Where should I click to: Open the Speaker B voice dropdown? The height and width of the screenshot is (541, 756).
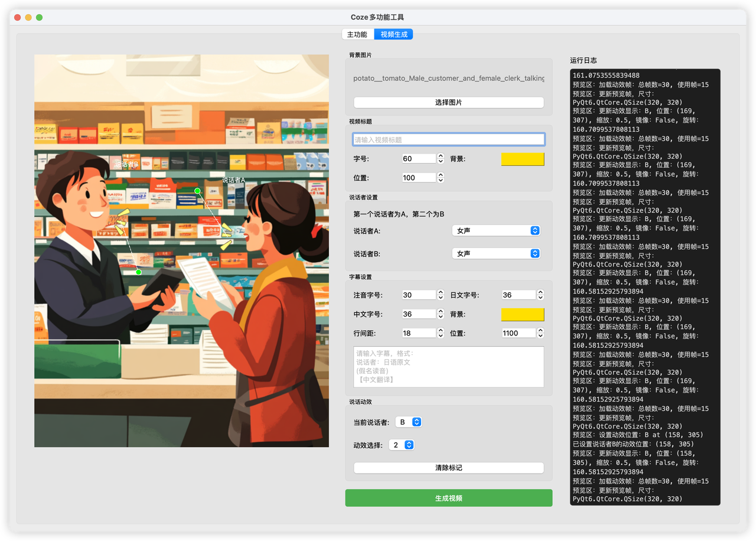tap(496, 253)
